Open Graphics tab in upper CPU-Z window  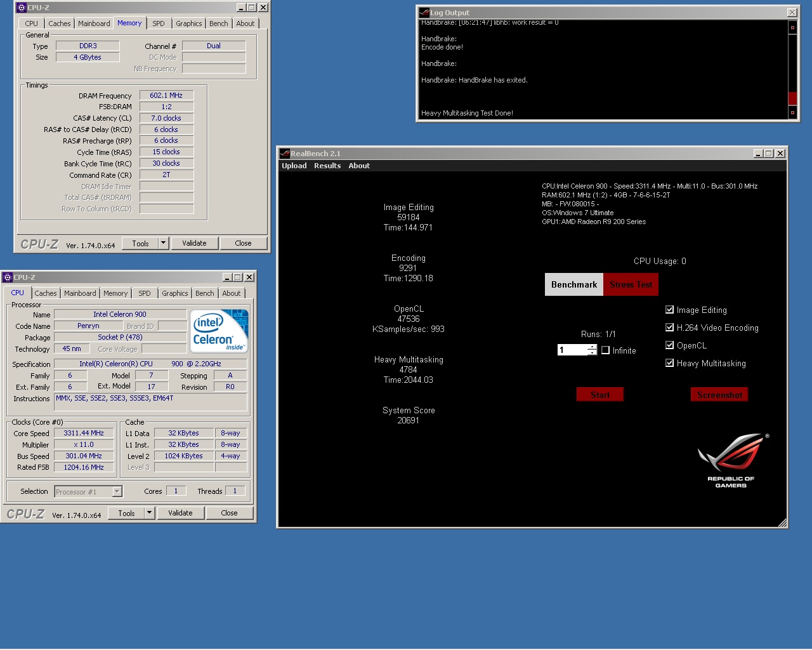[x=189, y=23]
